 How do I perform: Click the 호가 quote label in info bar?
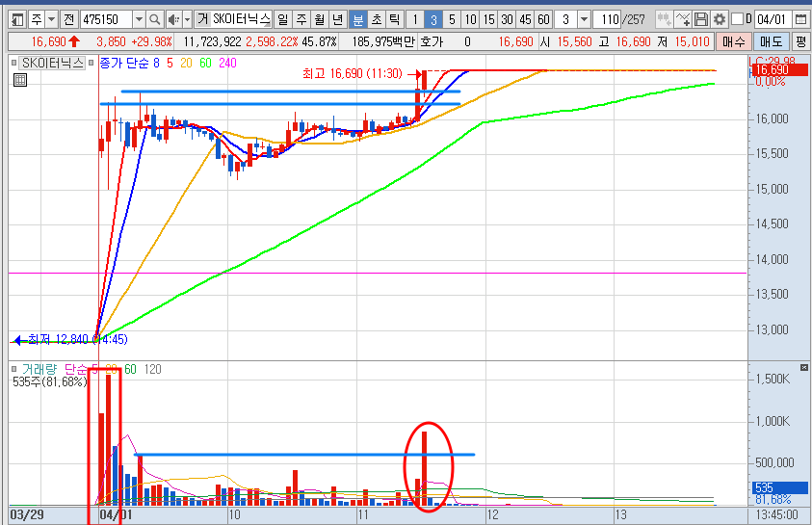coord(432,41)
